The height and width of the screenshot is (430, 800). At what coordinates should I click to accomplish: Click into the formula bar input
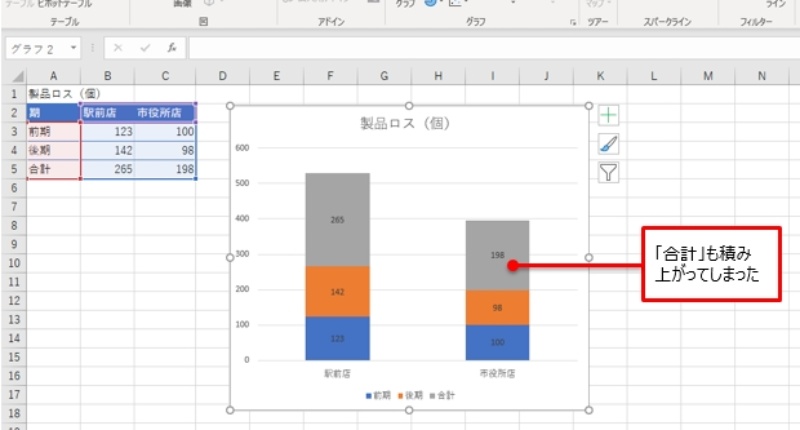click(x=480, y=48)
